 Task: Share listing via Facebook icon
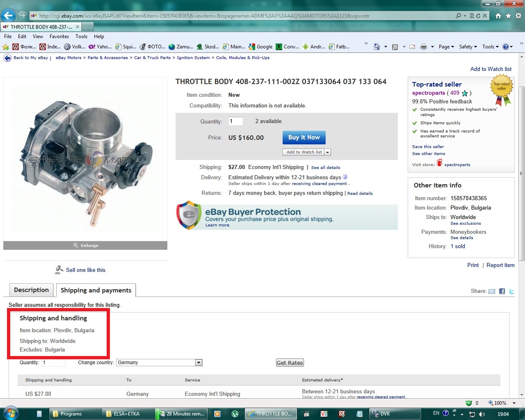502,291
